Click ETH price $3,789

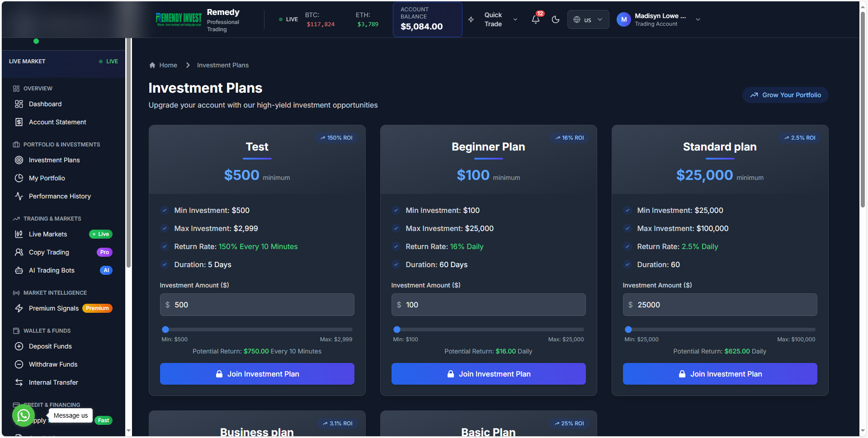(x=368, y=24)
